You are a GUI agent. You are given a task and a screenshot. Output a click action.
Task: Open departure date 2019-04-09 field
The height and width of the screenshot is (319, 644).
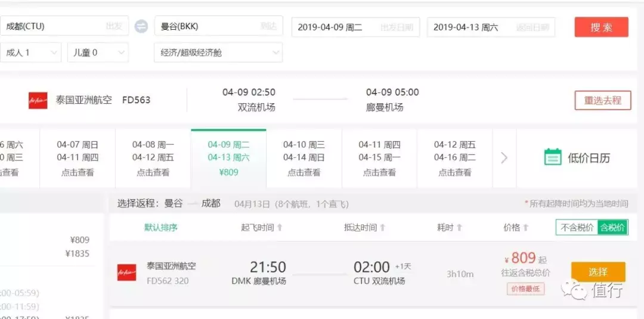pos(355,27)
